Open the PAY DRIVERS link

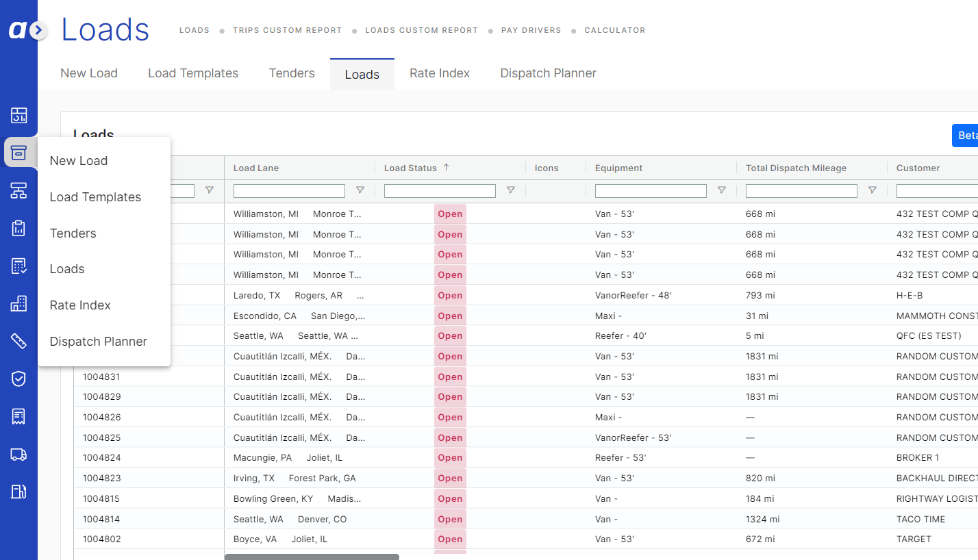click(x=531, y=30)
